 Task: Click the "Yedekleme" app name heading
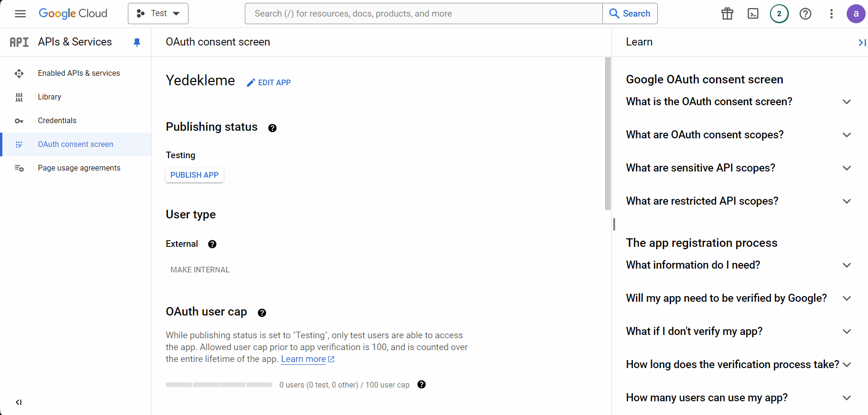click(x=200, y=81)
